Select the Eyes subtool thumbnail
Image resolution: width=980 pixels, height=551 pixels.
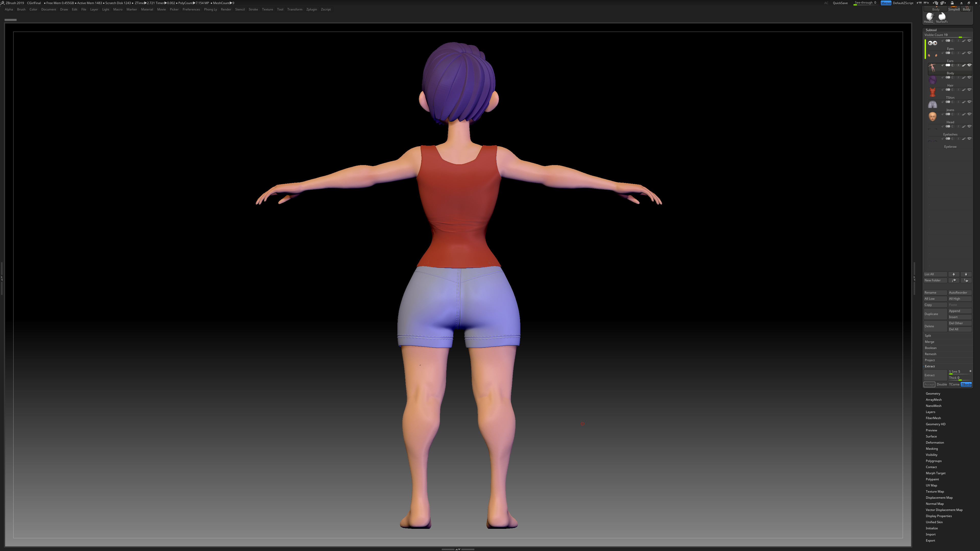(933, 43)
